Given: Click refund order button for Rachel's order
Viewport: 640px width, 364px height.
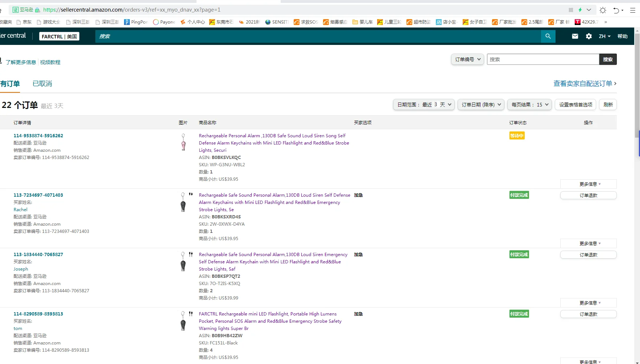Looking at the screenshot, I should click(588, 196).
